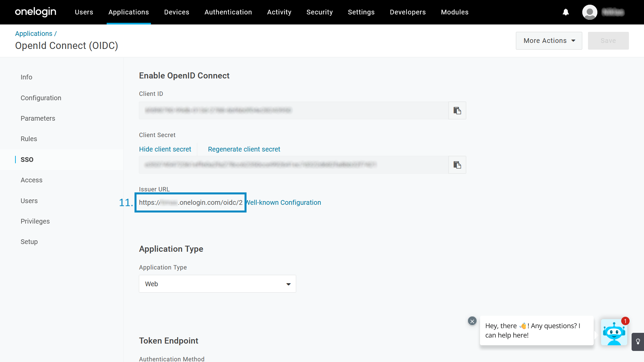Go to the Info sidebar tab
The width and height of the screenshot is (644, 362).
click(26, 77)
